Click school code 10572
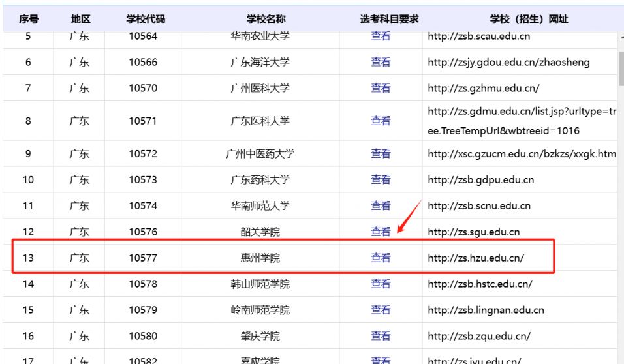 pyautogui.click(x=143, y=153)
